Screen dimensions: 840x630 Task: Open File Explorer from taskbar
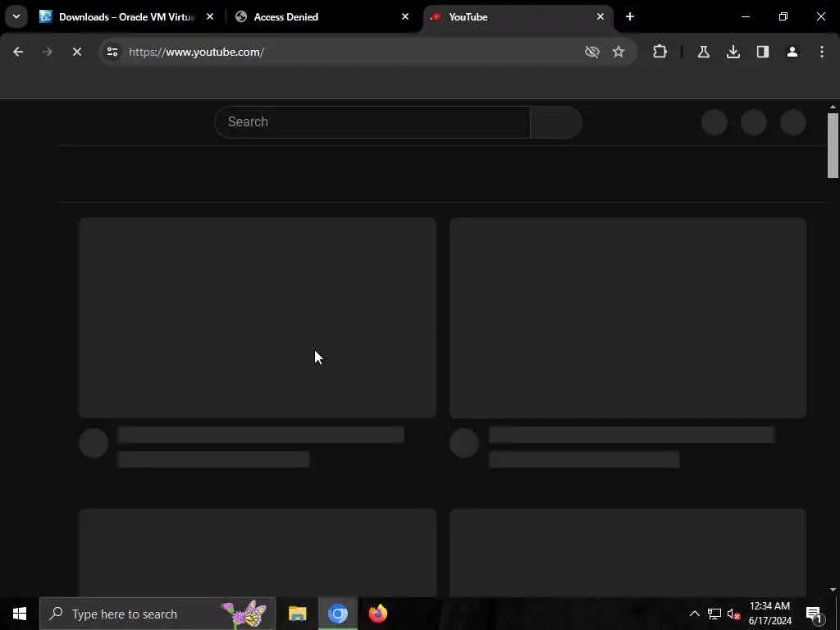(x=297, y=614)
